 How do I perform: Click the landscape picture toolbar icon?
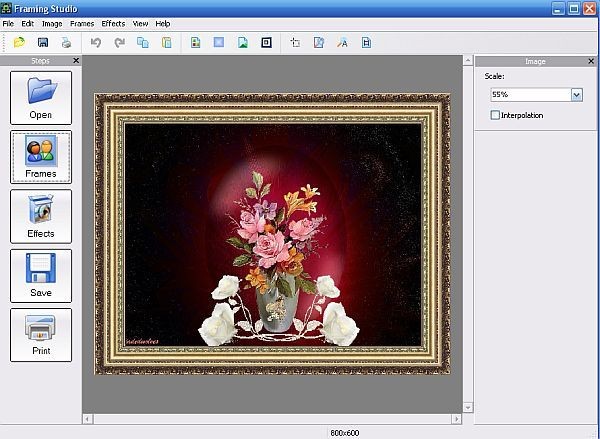click(x=243, y=42)
